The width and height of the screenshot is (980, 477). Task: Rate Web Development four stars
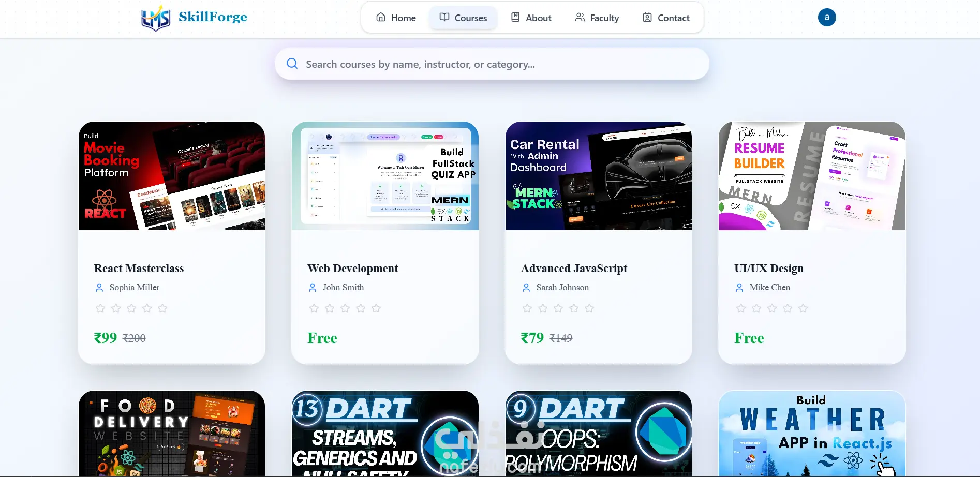pos(361,308)
